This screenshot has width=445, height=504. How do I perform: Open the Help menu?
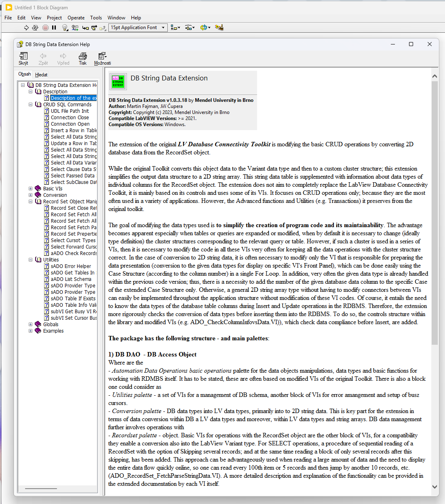(x=136, y=17)
